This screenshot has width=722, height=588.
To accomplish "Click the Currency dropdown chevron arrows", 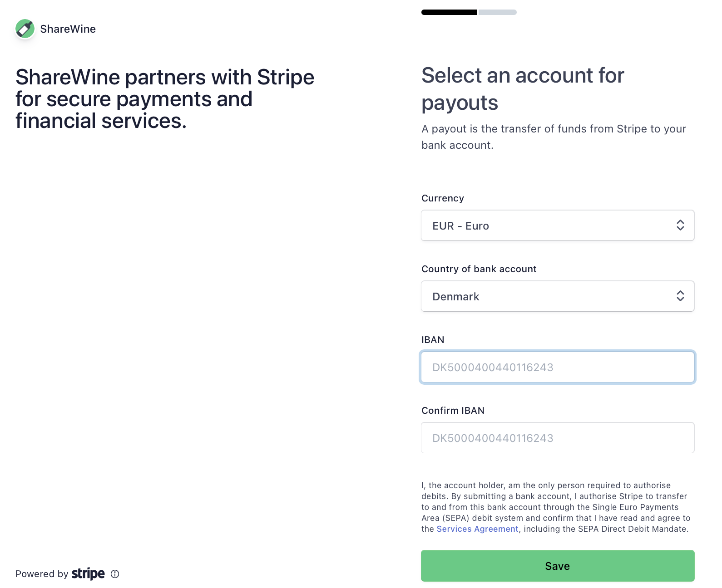I will pos(680,225).
